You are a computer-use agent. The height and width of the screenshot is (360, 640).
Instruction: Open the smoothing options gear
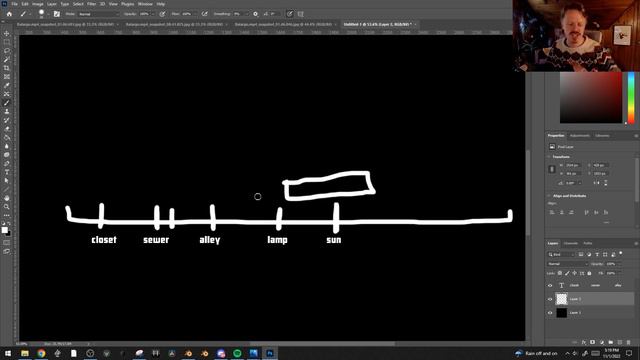click(256, 14)
